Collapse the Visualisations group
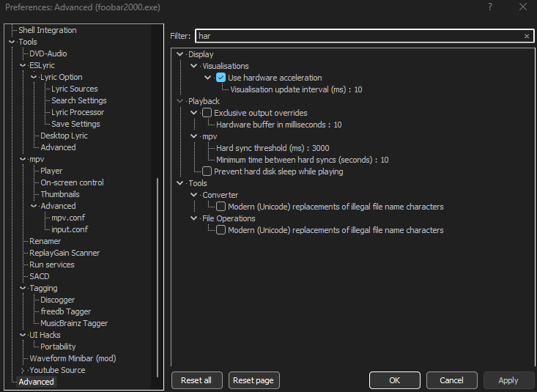537x392 pixels. 194,66
